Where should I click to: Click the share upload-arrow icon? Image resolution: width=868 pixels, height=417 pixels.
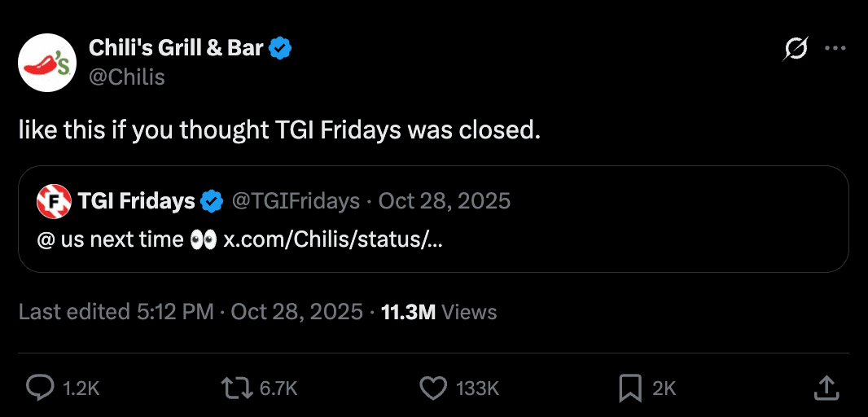tap(826, 388)
